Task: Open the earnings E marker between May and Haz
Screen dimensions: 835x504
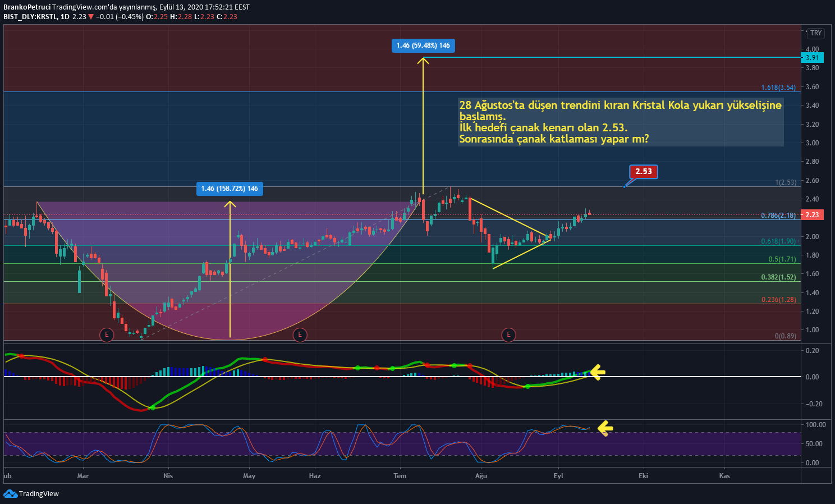Action: (300, 335)
